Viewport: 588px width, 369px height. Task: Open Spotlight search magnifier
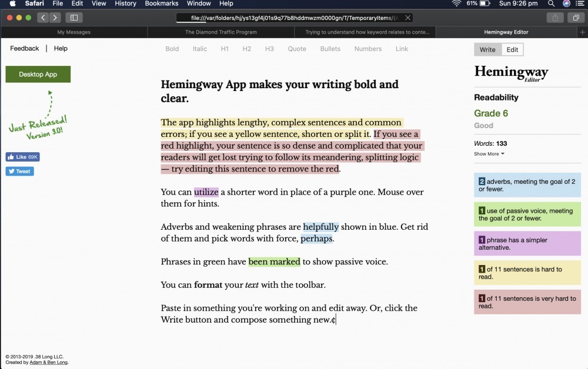pyautogui.click(x=551, y=4)
